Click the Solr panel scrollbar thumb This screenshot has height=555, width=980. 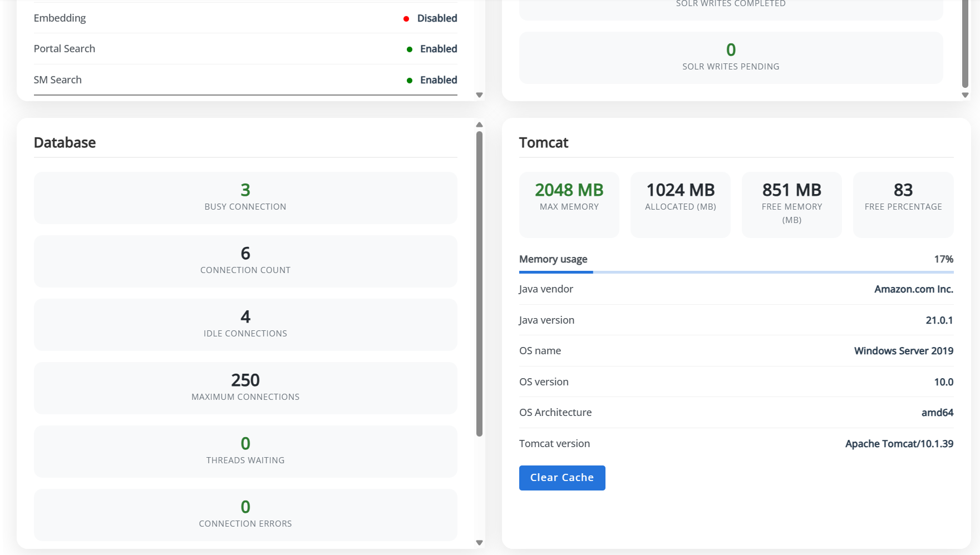click(x=965, y=44)
